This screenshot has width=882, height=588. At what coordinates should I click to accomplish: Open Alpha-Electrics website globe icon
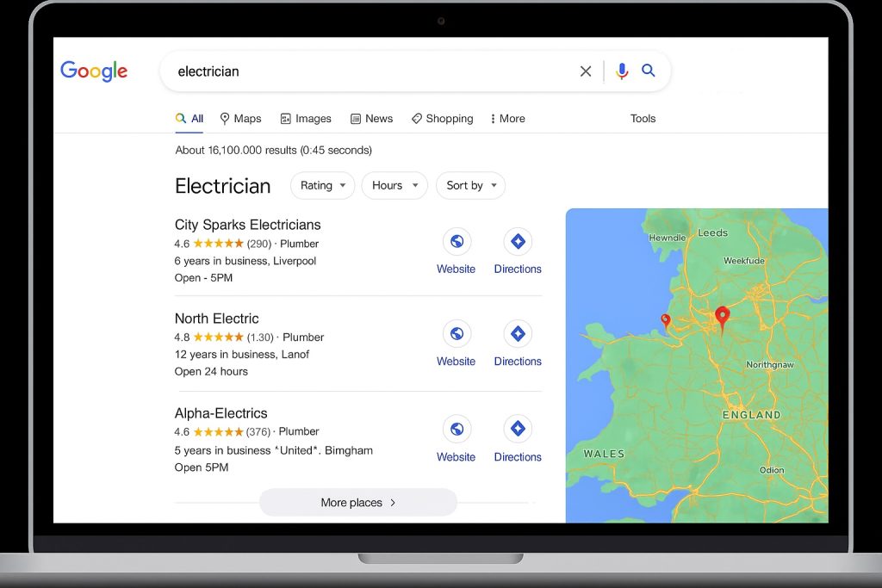(x=457, y=429)
